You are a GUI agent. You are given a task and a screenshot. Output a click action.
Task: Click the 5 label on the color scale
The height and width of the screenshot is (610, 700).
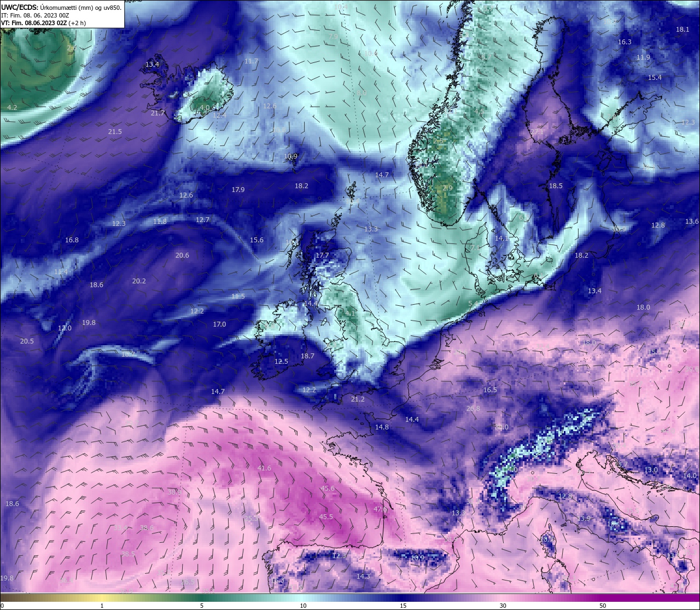coord(202,606)
